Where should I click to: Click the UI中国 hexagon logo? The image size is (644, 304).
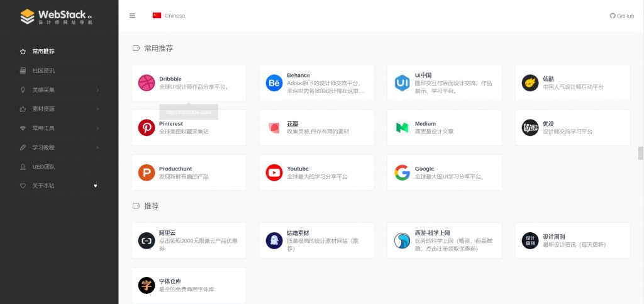402,82
